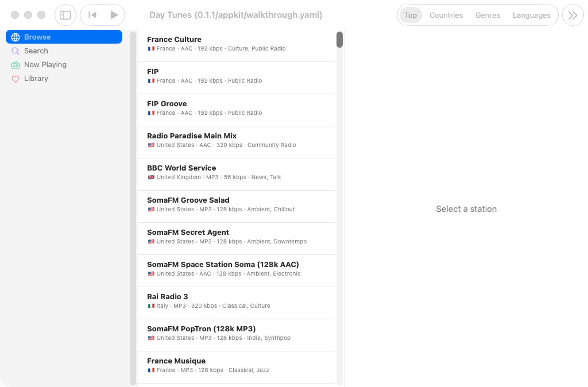Open the Search sidebar item
The width and height of the screenshot is (588, 387).
64,51
